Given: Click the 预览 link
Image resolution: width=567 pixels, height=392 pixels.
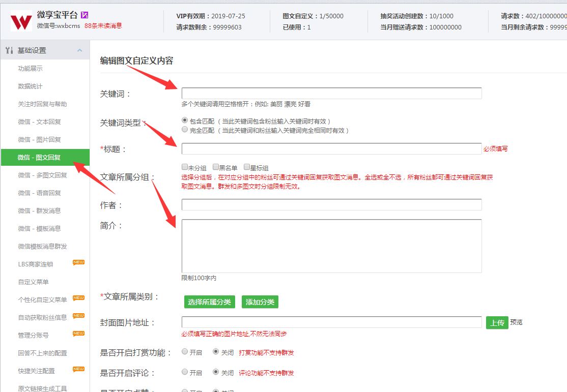Looking at the screenshot, I should [517, 322].
